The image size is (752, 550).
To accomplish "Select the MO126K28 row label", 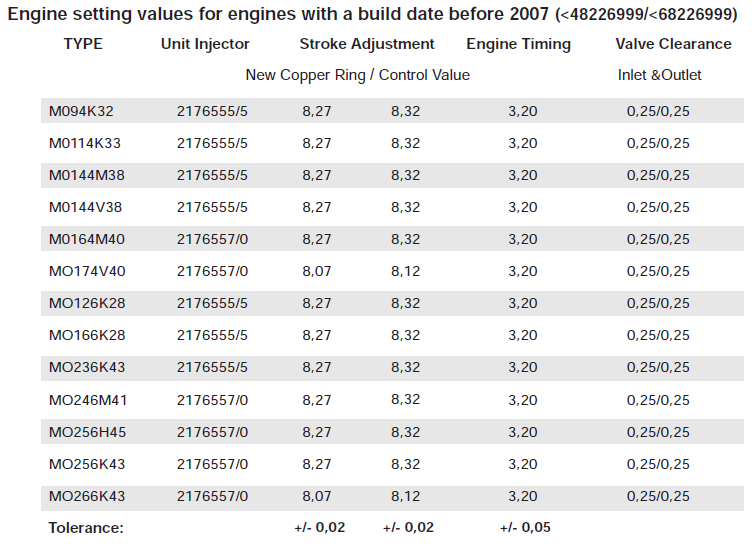I will coord(88,303).
